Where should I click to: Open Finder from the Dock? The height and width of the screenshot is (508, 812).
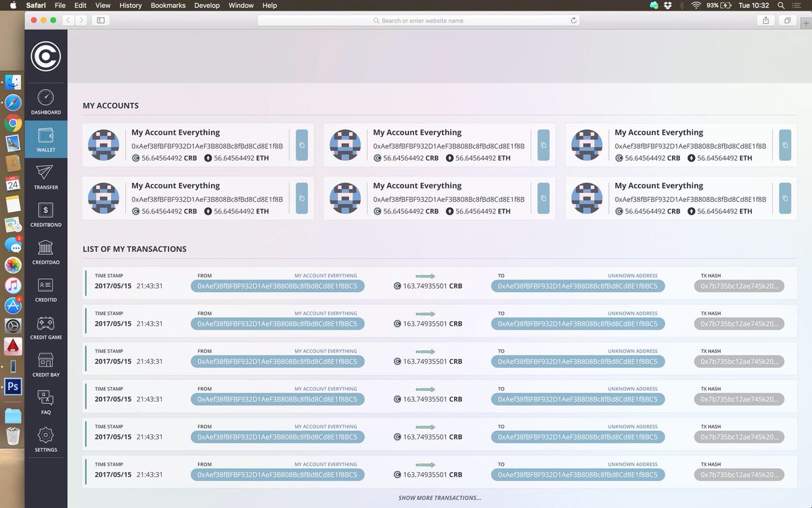(x=13, y=83)
